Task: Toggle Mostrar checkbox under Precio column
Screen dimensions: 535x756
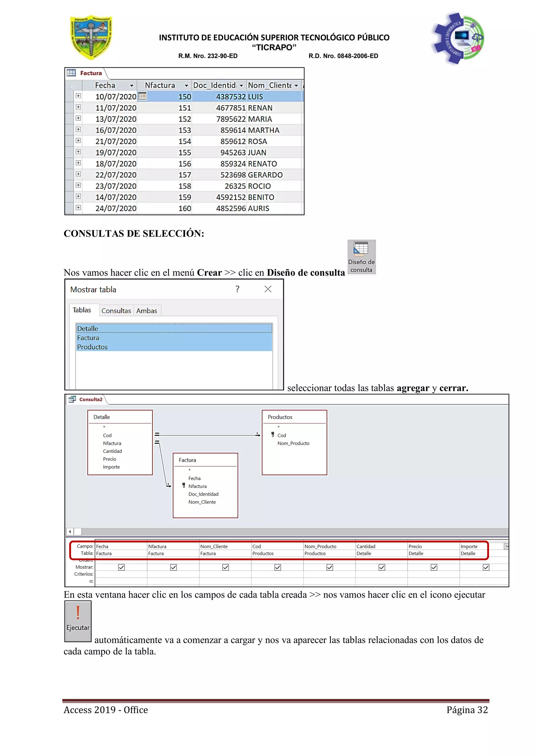Action: pyautogui.click(x=434, y=567)
